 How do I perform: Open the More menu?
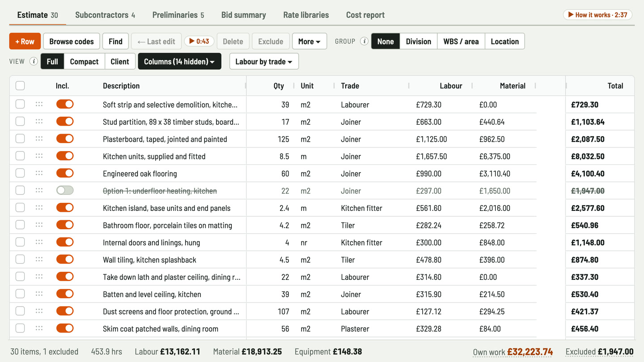pyautogui.click(x=309, y=41)
